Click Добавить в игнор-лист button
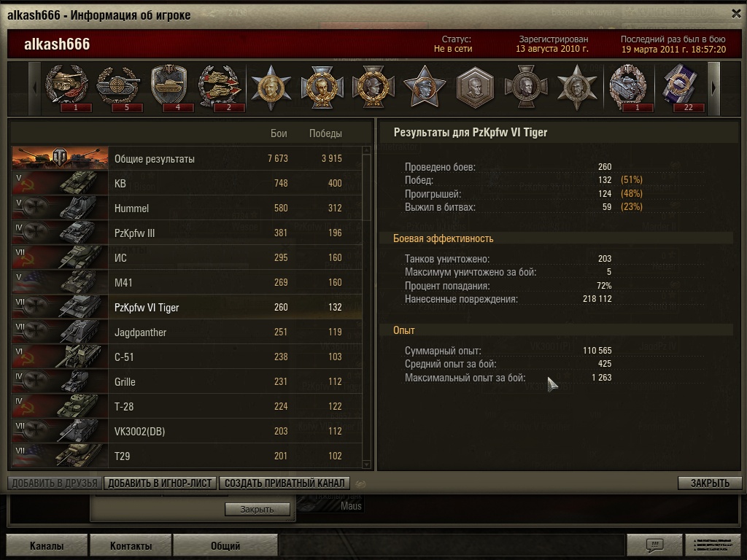Viewport: 747px width, 560px height. tap(160, 483)
